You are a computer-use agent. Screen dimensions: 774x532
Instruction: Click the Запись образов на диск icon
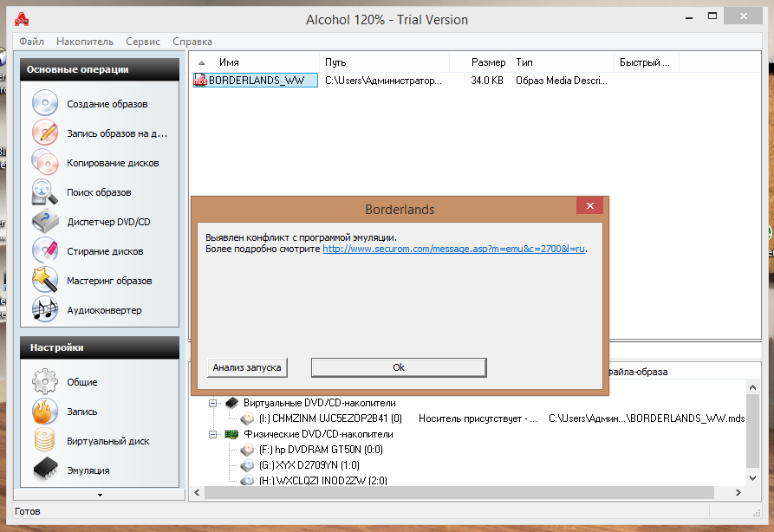[x=45, y=133]
